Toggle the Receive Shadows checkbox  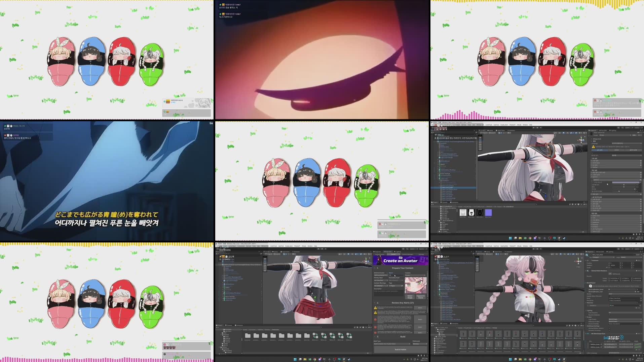pos(609,315)
